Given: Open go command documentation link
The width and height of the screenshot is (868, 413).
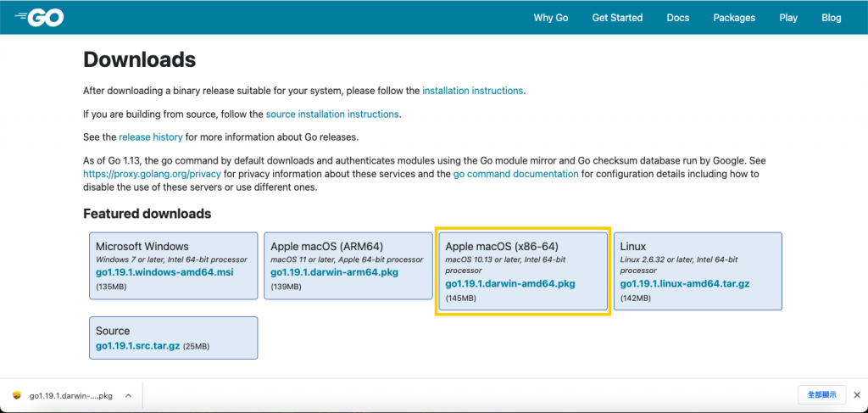Looking at the screenshot, I should click(x=516, y=174).
